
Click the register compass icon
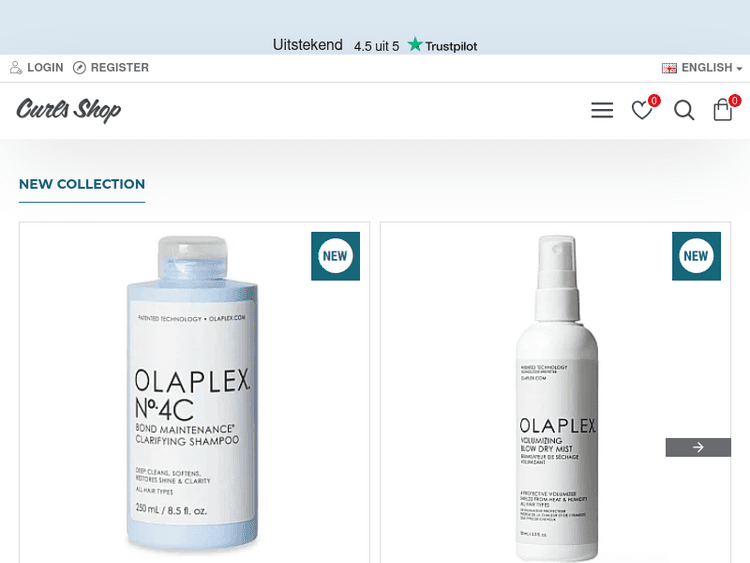point(79,67)
